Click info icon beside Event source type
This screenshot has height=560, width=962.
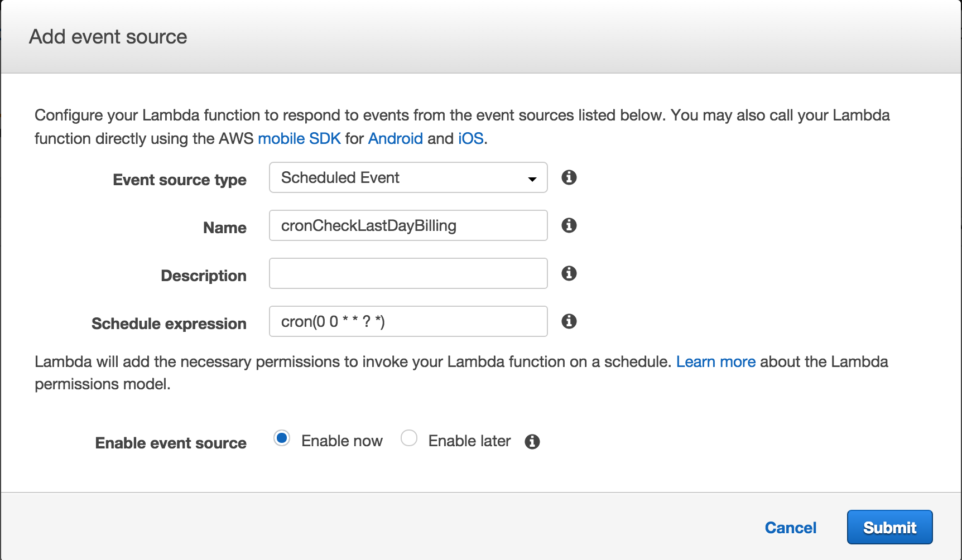tap(569, 177)
